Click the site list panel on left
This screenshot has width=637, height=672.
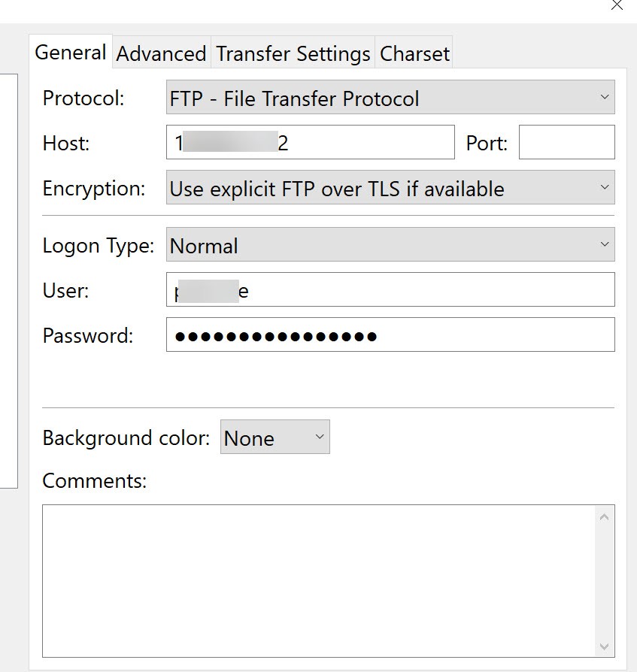pyautogui.click(x=8, y=280)
